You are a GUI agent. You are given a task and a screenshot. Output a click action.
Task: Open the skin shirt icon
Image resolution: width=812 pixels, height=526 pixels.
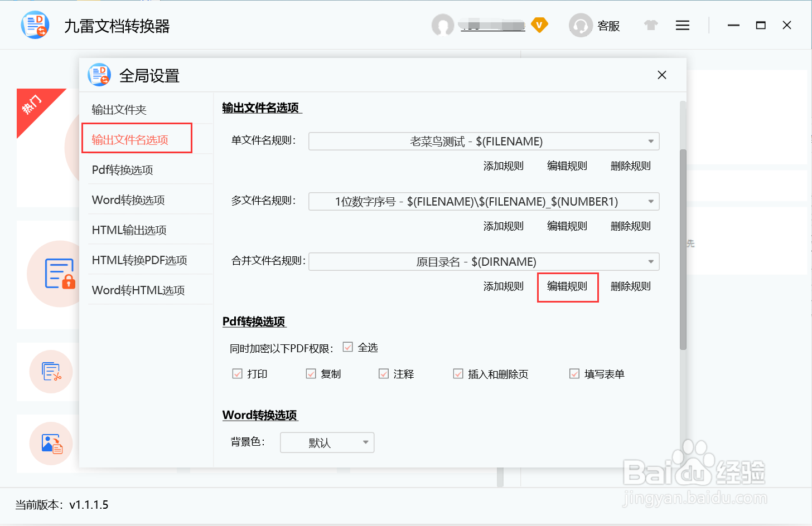(x=651, y=25)
